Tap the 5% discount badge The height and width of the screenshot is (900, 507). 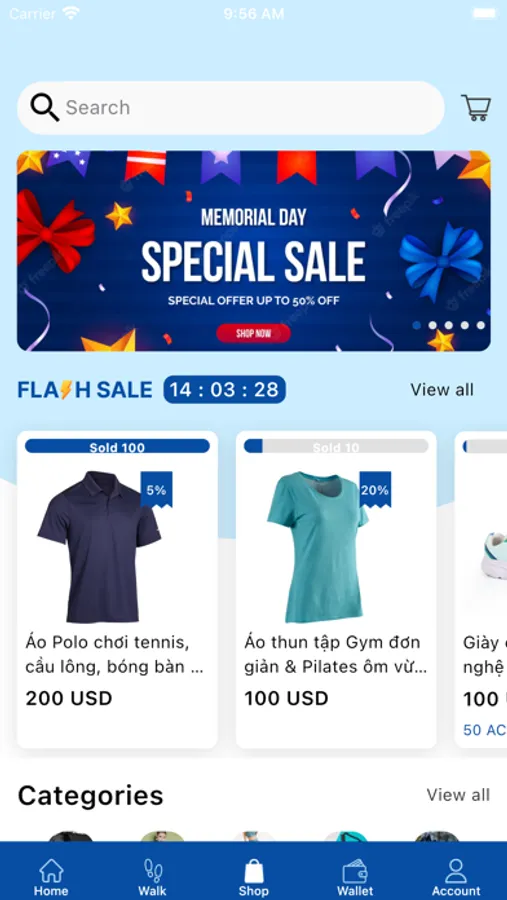[156, 490]
